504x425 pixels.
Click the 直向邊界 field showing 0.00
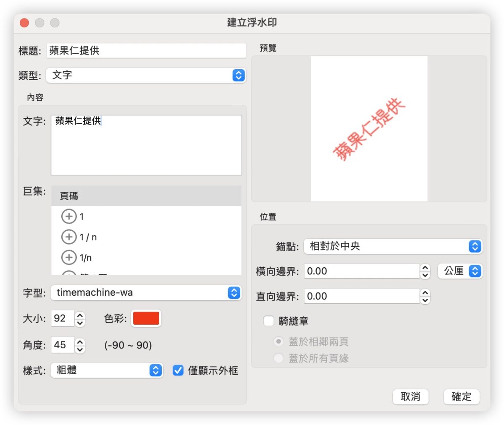coord(362,296)
